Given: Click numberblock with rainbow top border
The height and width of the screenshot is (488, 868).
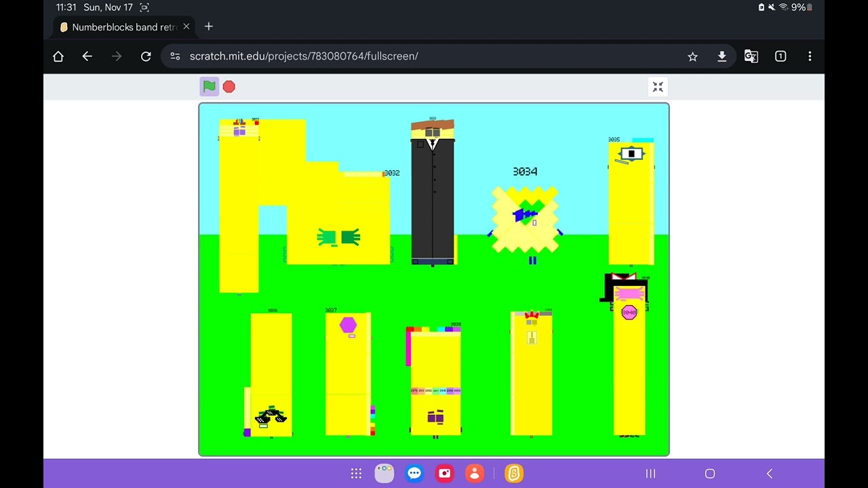Looking at the screenshot, I should (435, 381).
